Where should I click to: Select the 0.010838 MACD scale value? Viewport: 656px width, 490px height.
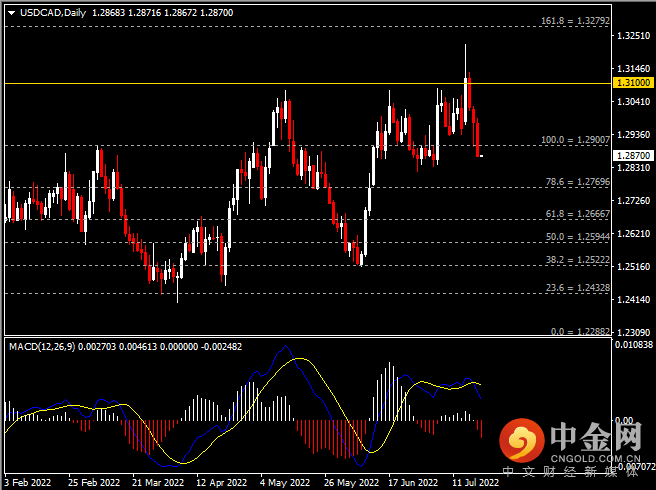(634, 344)
